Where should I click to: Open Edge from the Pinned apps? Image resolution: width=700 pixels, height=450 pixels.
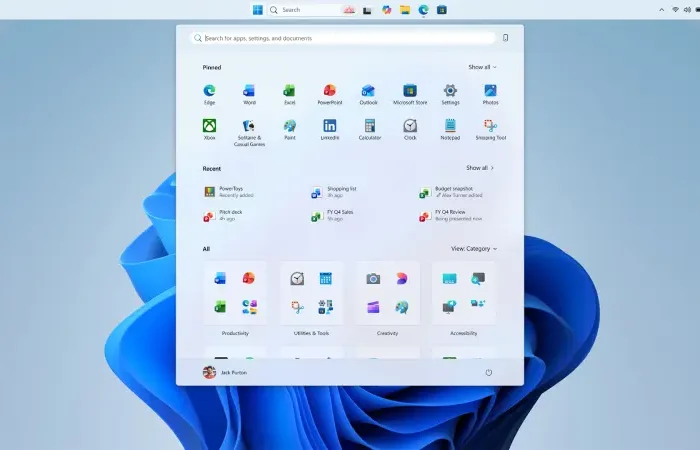[209, 94]
